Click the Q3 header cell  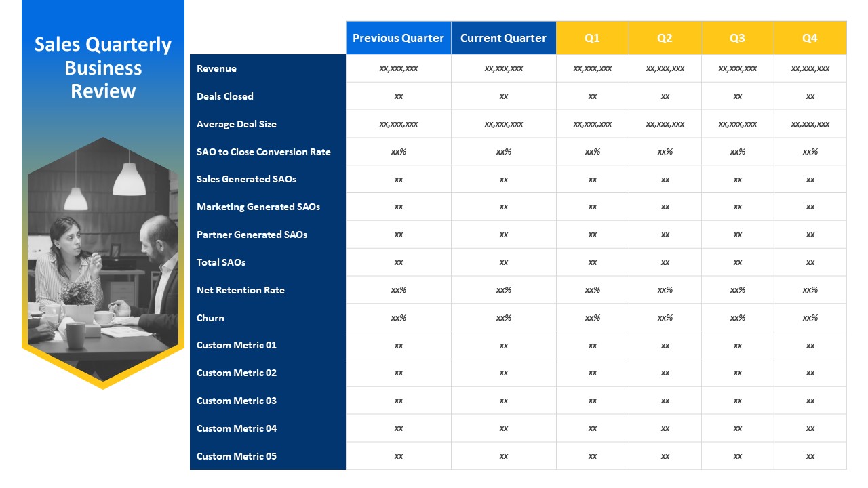pos(738,38)
